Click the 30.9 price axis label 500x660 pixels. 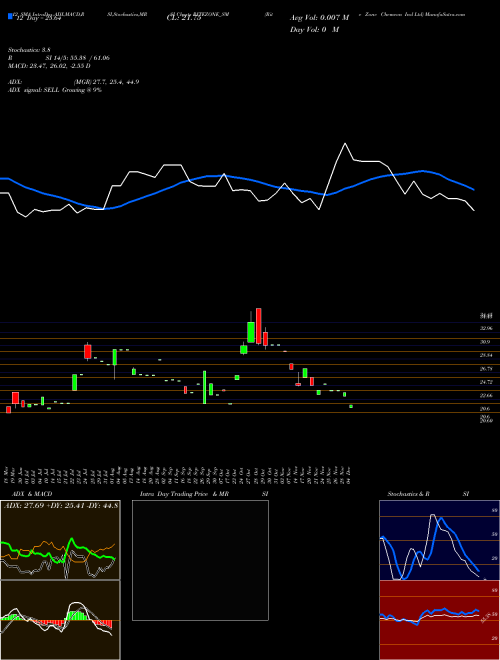point(485,342)
